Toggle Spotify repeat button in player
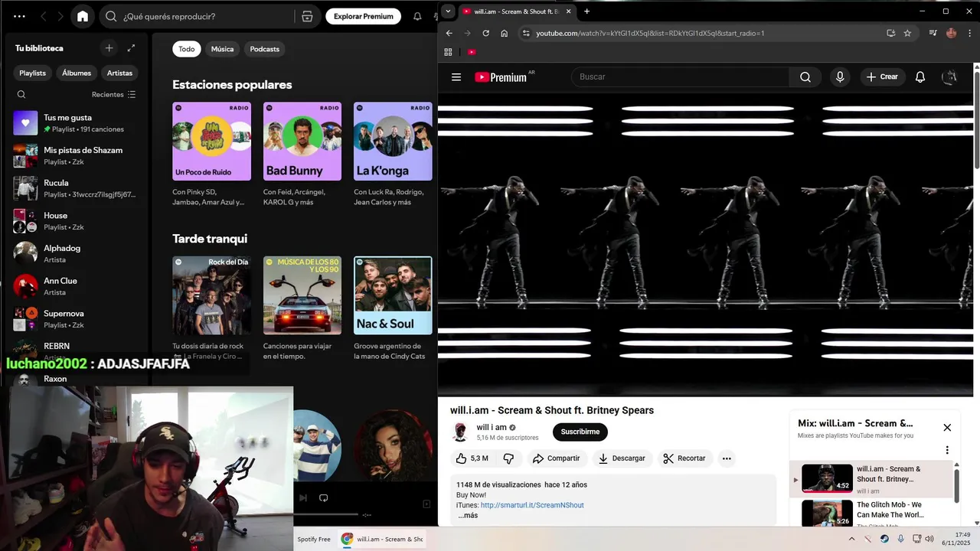This screenshot has width=980, height=551. point(323,497)
